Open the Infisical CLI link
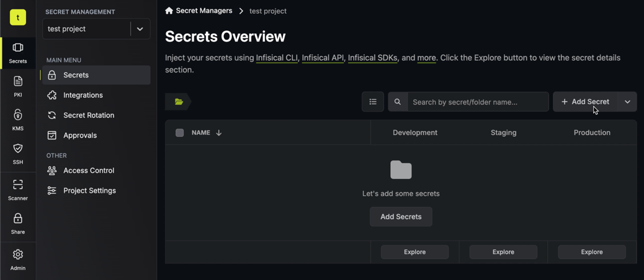Screen dimensions: 644x280 click(x=277, y=58)
